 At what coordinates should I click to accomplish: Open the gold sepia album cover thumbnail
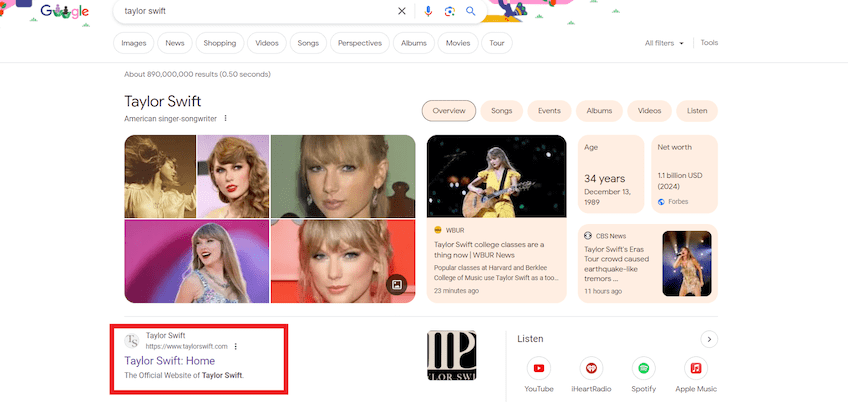(x=160, y=176)
